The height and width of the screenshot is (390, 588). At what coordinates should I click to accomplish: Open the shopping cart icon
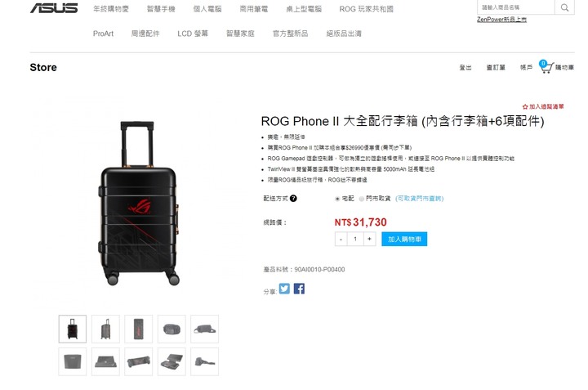[x=546, y=67]
